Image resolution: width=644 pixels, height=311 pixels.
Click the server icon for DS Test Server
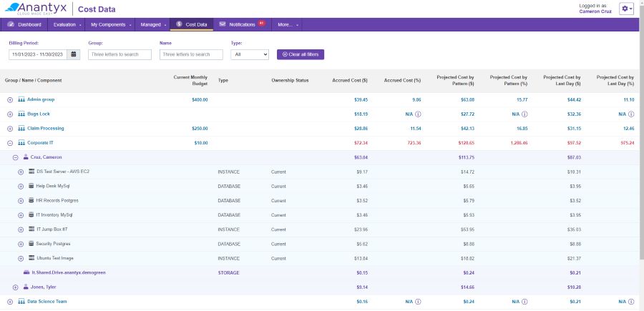(x=31, y=172)
